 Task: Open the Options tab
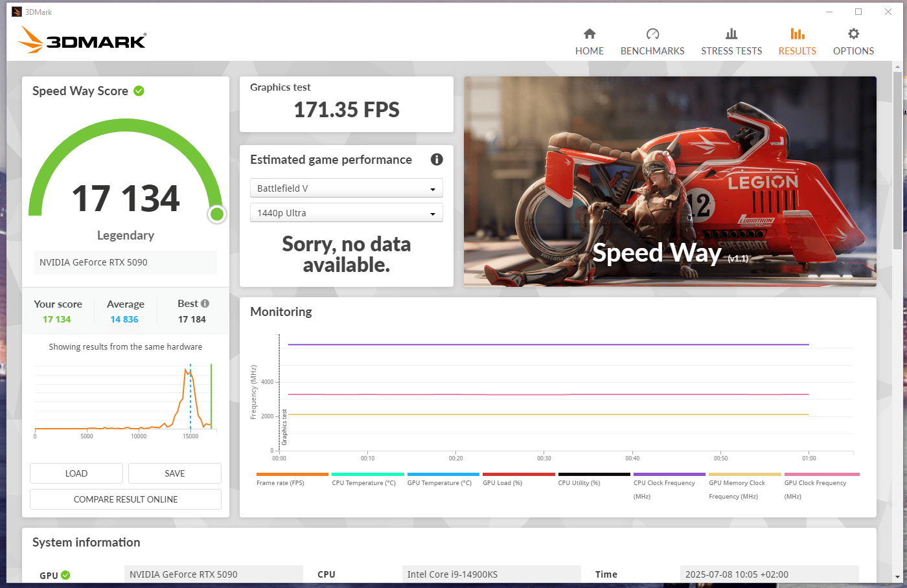point(853,41)
